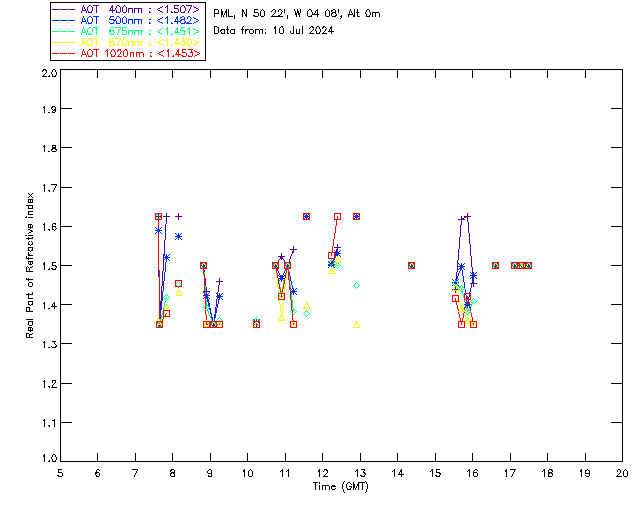Viewport: 640px width, 512px height.
Task: Click the x-axis tick label 5
Action: pyautogui.click(x=60, y=473)
